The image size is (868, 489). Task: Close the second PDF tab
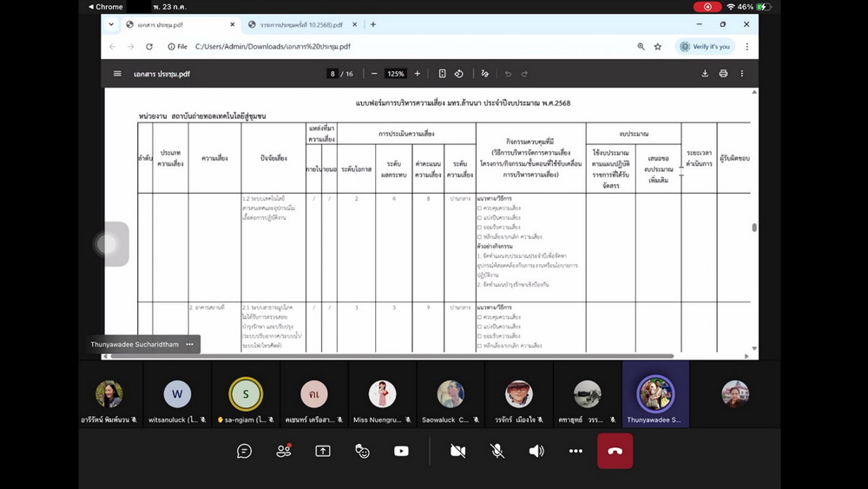point(355,24)
